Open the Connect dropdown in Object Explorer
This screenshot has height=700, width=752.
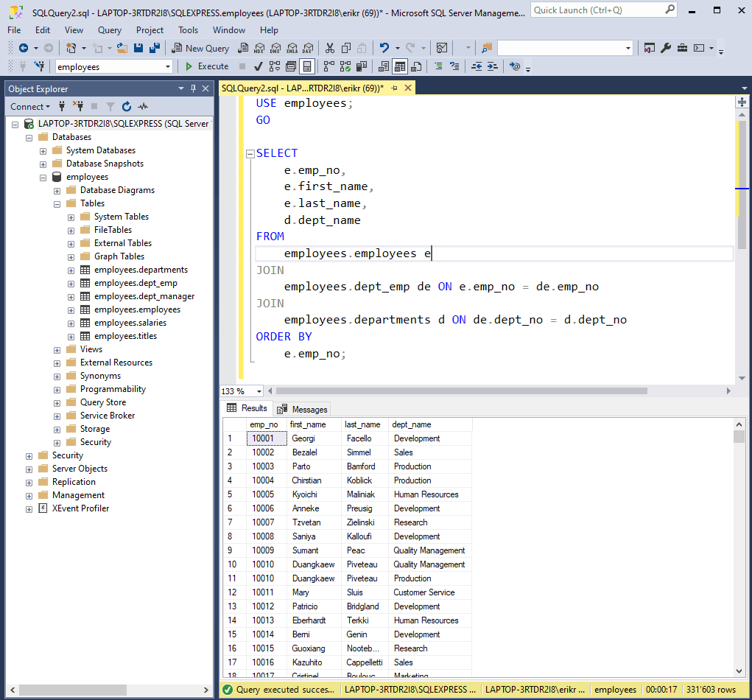30,107
